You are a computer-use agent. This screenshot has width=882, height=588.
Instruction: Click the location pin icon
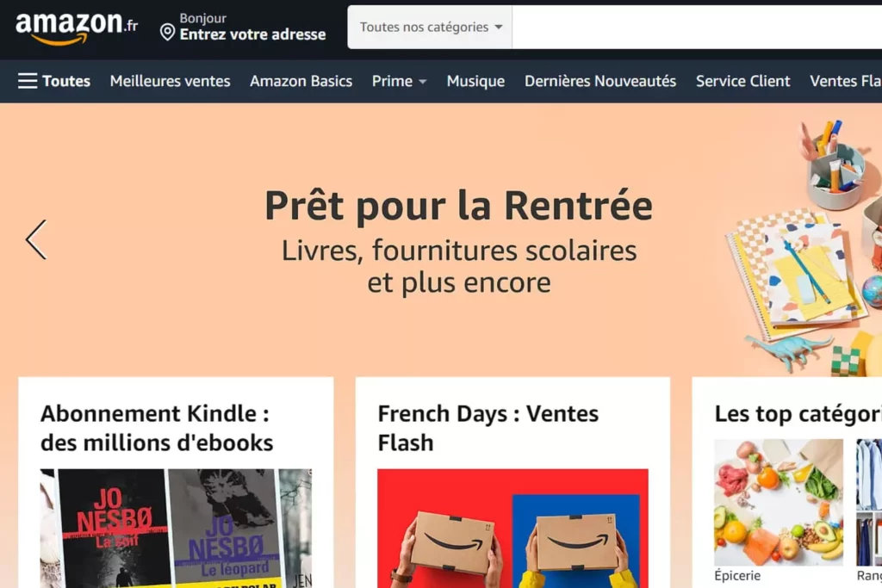pyautogui.click(x=167, y=32)
